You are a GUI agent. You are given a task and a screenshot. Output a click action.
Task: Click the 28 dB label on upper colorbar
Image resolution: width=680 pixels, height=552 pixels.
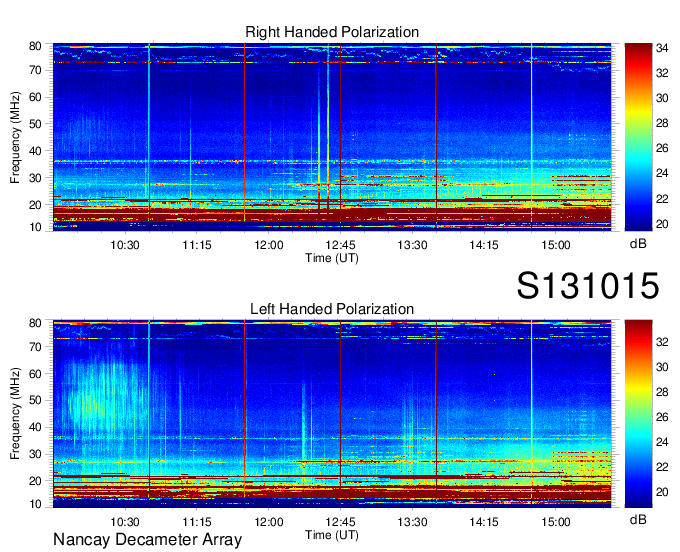pyautogui.click(x=662, y=123)
